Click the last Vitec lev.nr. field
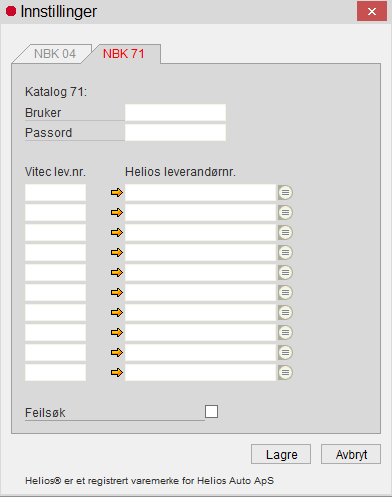 (x=55, y=372)
